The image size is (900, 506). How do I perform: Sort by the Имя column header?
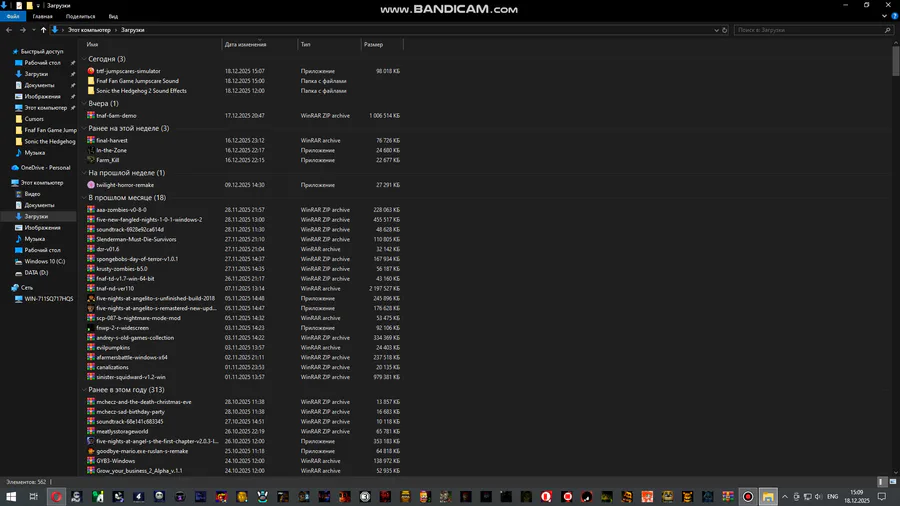tap(92, 44)
